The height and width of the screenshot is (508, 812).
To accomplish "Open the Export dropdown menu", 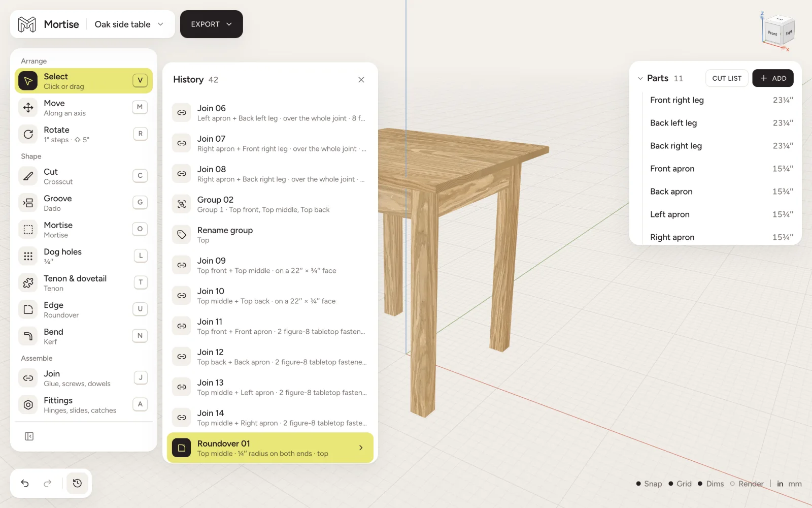I will (212, 24).
